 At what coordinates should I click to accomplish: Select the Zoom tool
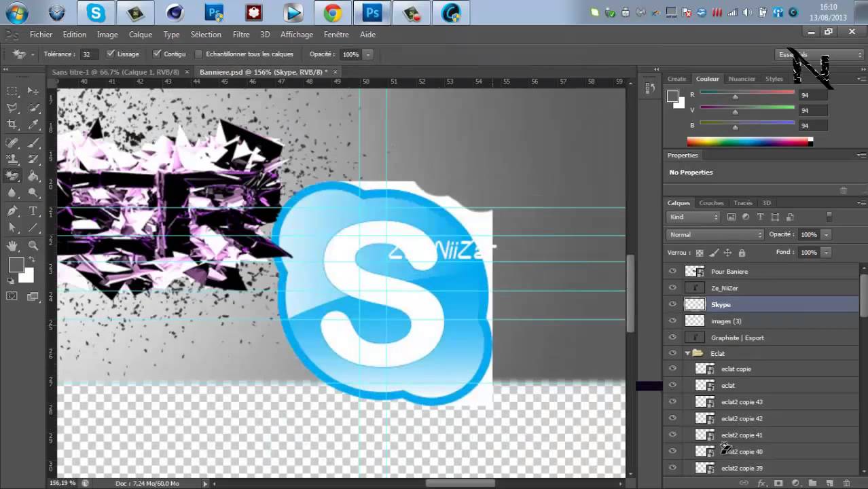pyautogui.click(x=33, y=246)
